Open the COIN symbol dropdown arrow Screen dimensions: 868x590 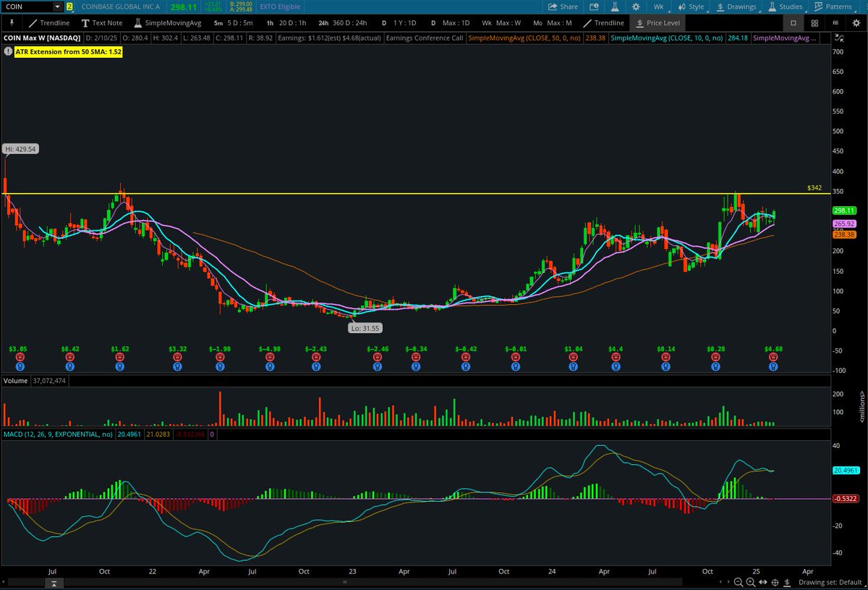56,7
